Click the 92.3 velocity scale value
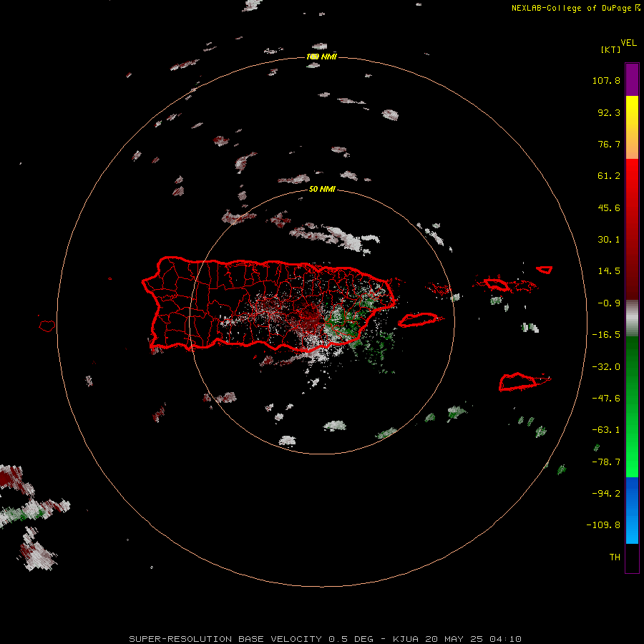Screen dimensions: 644x644 [609, 112]
